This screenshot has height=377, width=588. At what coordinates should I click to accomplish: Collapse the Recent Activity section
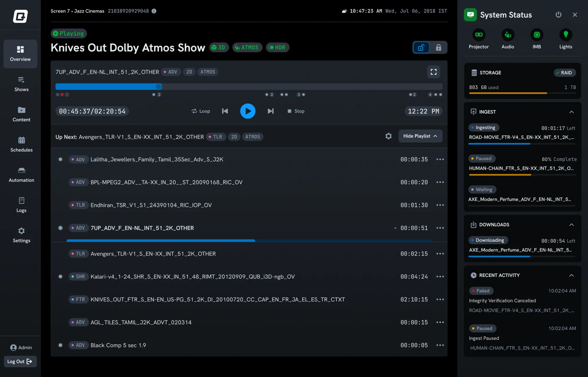point(571,275)
